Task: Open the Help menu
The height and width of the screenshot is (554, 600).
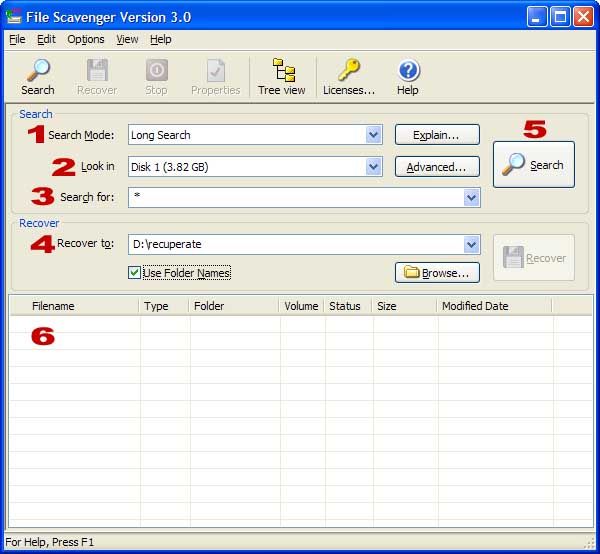Action: 160,39
